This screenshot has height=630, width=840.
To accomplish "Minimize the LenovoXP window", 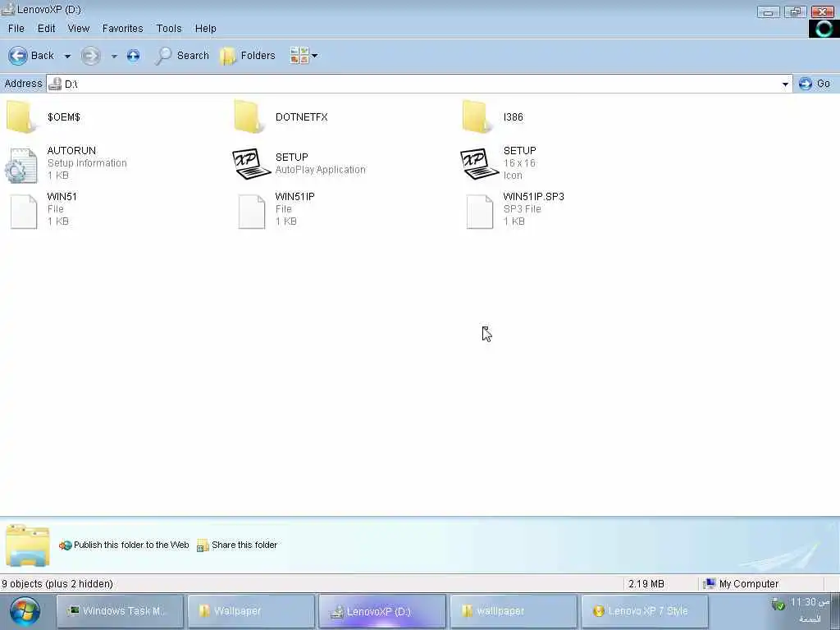I will point(768,11).
